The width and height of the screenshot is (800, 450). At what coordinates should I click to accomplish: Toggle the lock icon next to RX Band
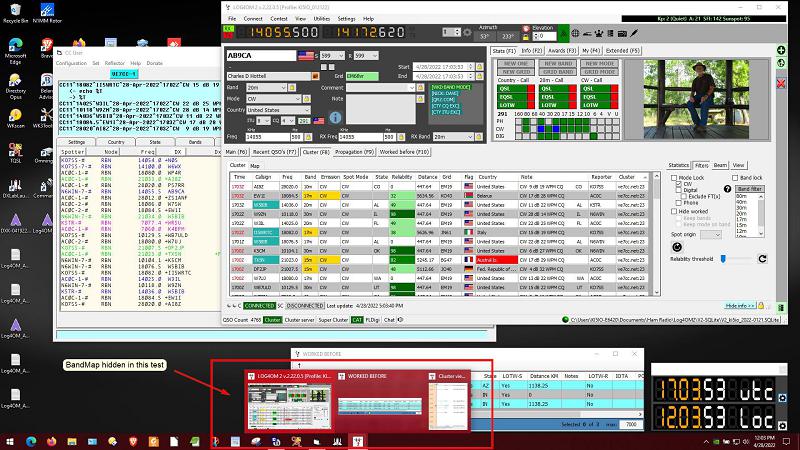pos(479,137)
